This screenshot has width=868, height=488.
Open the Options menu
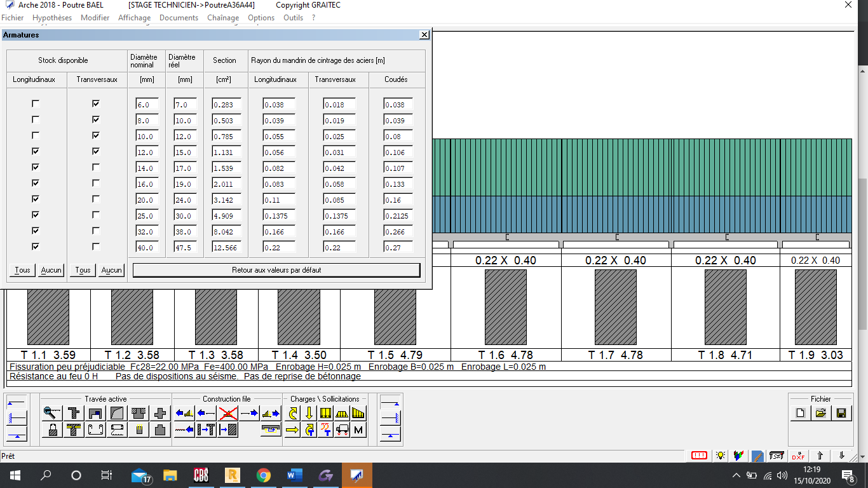tap(261, 18)
